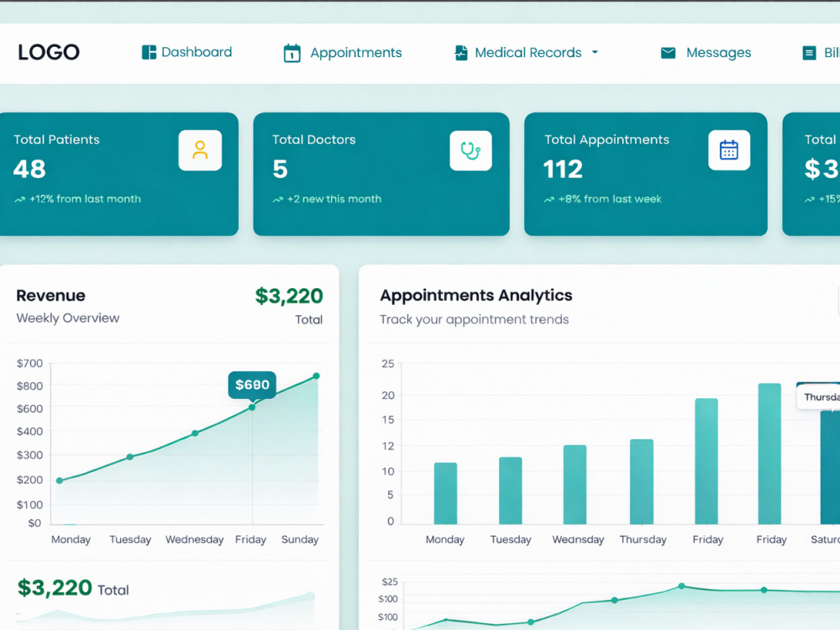Click the Sunday axis label on Revenue chart
Screen dimensions: 840x630
coord(300,539)
